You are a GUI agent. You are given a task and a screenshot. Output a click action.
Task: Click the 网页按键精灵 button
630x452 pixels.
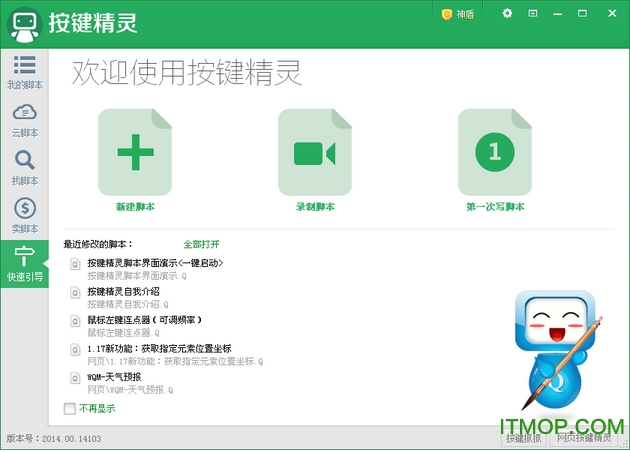(x=583, y=439)
